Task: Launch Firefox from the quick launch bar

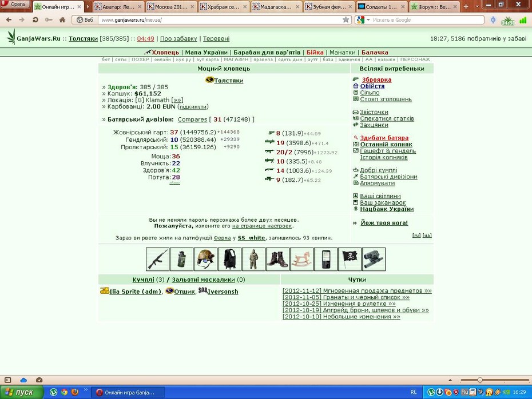Action: (x=74, y=392)
